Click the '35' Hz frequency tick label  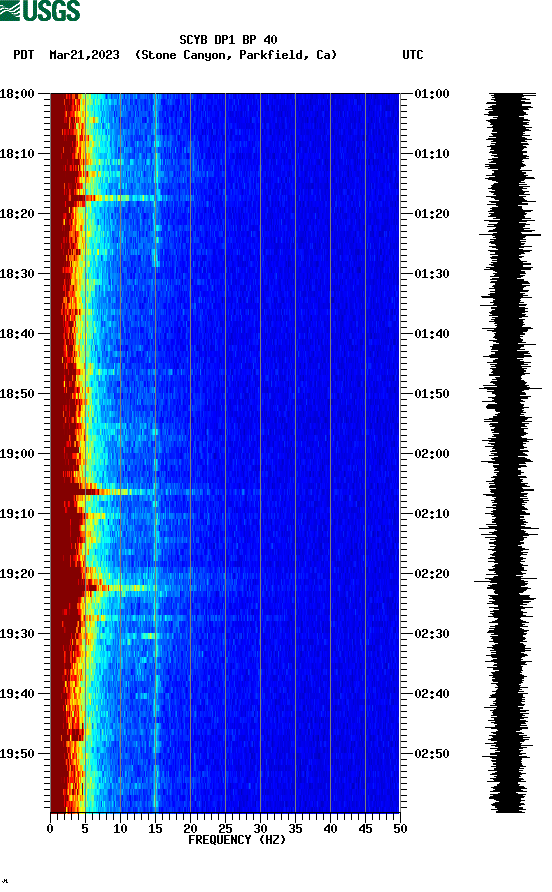295,829
